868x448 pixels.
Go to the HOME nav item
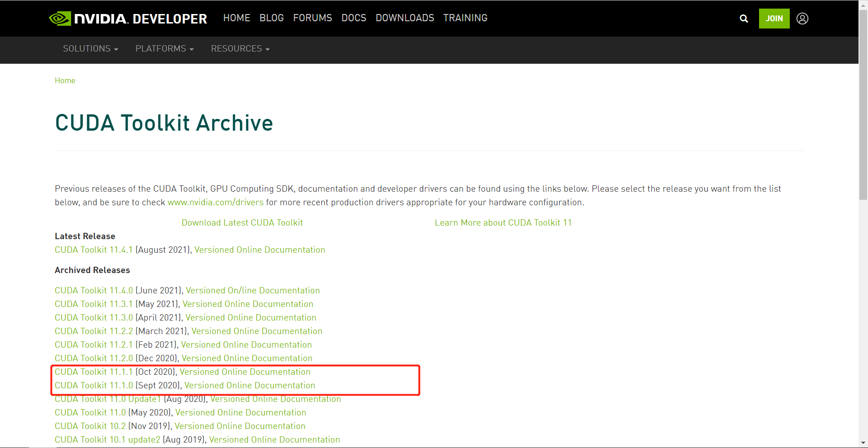236,18
